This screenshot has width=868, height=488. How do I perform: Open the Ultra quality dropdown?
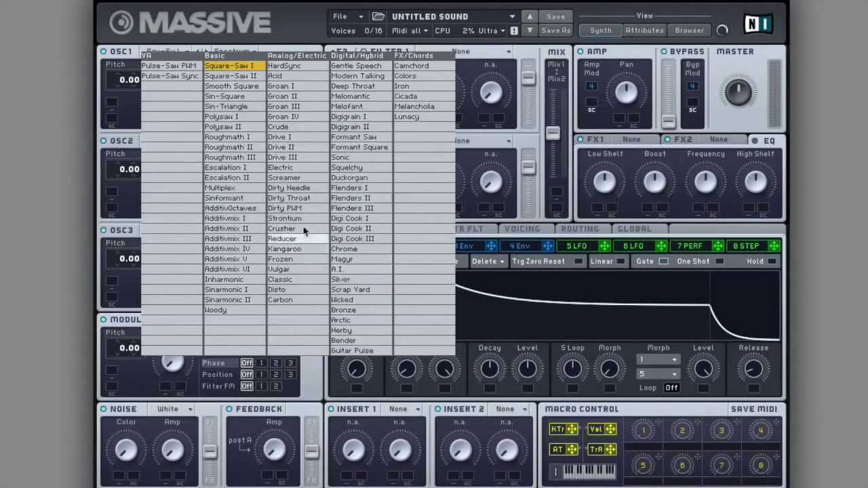pyautogui.click(x=492, y=30)
